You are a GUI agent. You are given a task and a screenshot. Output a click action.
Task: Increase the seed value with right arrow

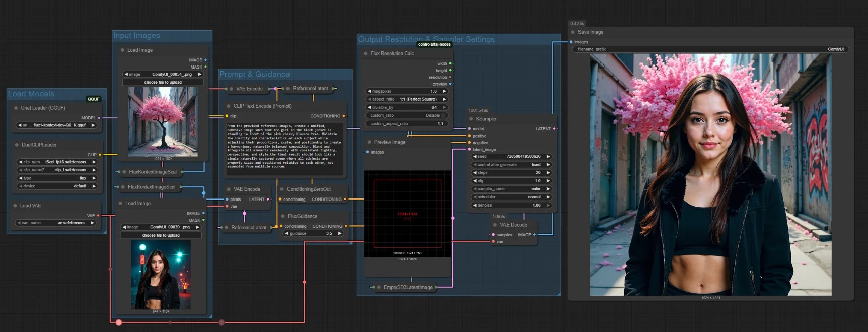tap(548, 156)
